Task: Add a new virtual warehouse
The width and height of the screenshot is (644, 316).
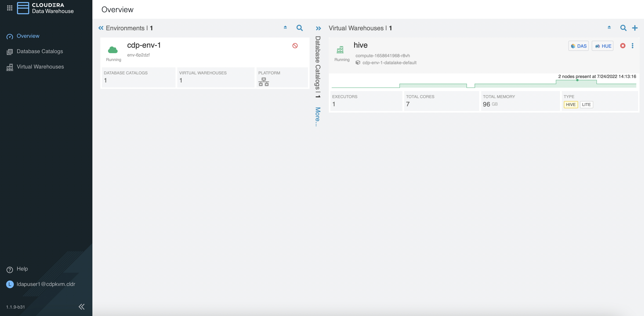Action: (x=635, y=28)
